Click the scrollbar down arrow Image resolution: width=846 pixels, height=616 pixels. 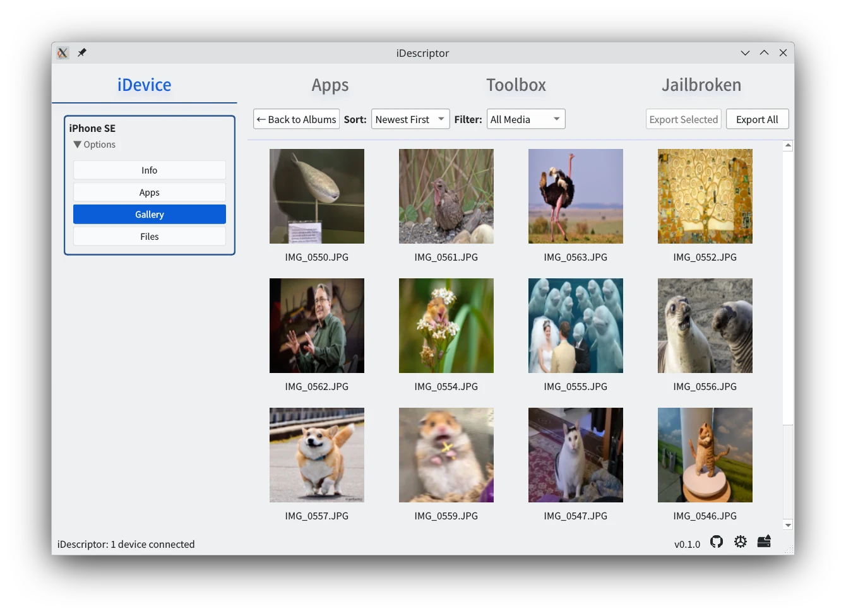787,524
